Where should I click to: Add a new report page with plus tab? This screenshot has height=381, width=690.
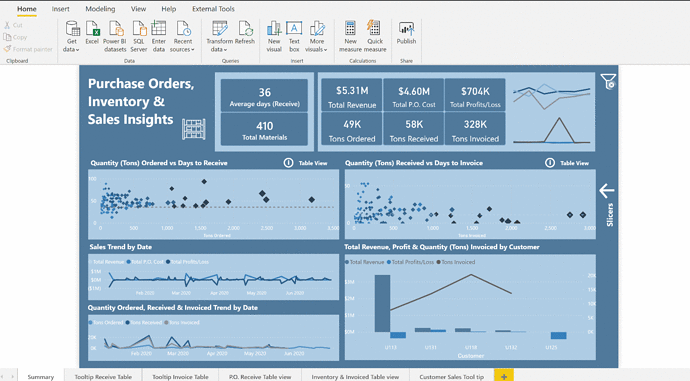pyautogui.click(x=504, y=376)
